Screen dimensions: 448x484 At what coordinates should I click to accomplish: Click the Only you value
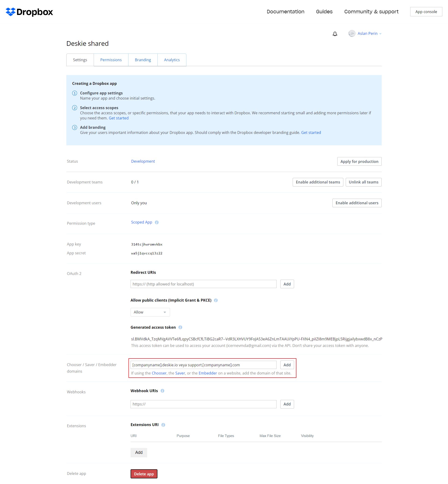coord(139,203)
